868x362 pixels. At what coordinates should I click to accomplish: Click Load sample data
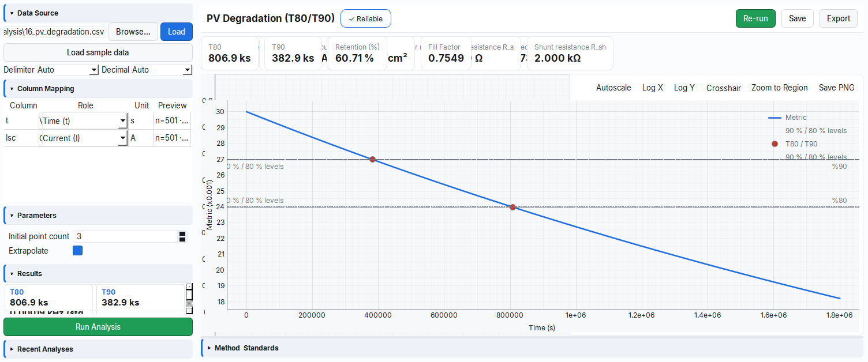98,52
